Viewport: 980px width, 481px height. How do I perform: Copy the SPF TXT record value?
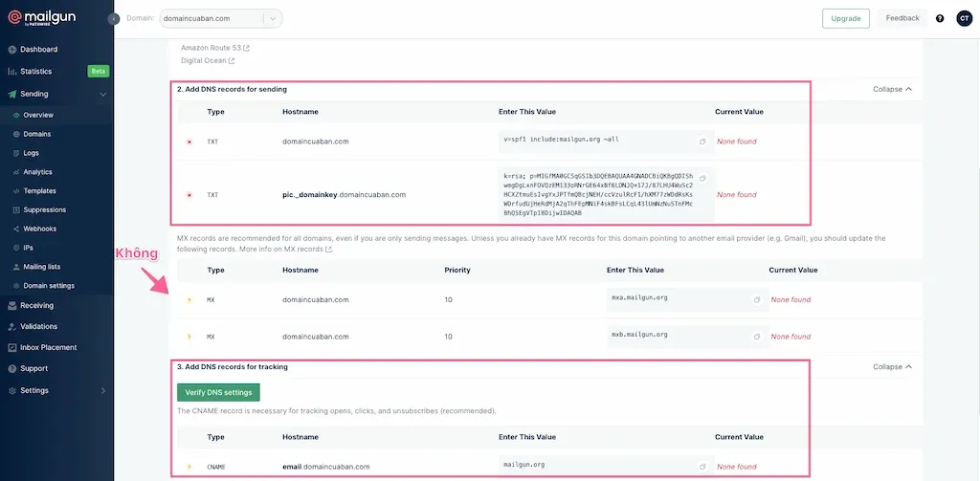pyautogui.click(x=702, y=142)
